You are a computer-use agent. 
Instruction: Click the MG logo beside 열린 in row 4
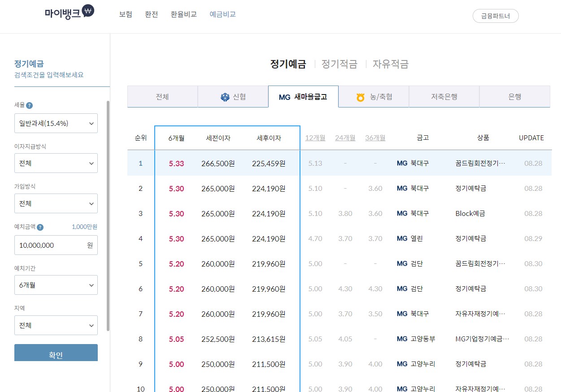pyautogui.click(x=401, y=238)
